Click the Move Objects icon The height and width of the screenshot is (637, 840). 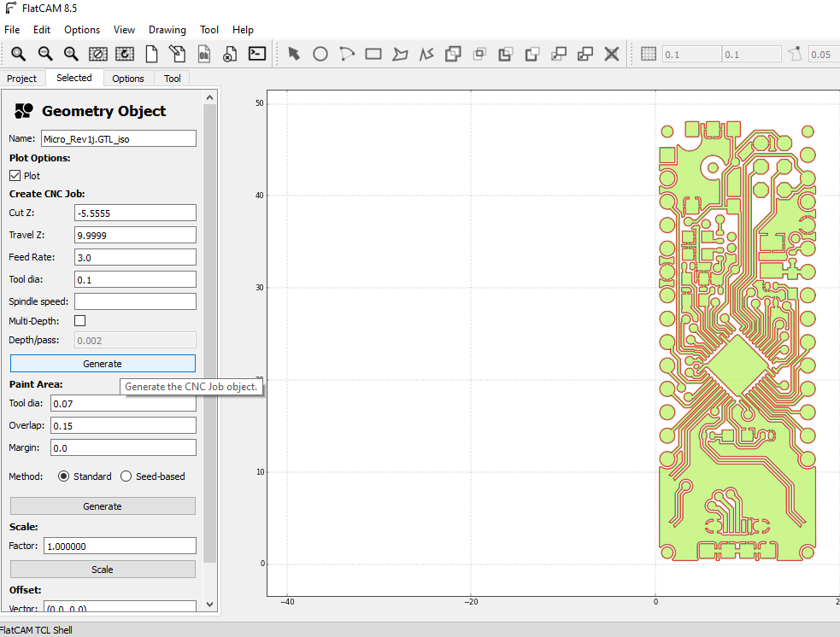559,54
